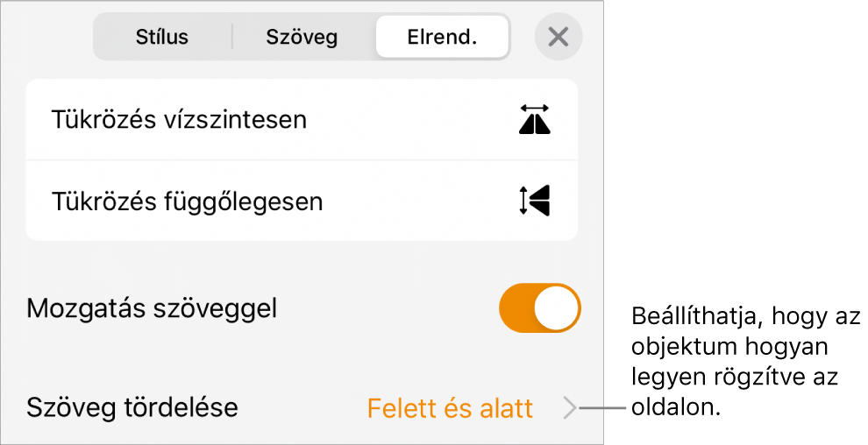Open the 'Felett és alatt' wrap option
868x445 pixels.
(450, 408)
